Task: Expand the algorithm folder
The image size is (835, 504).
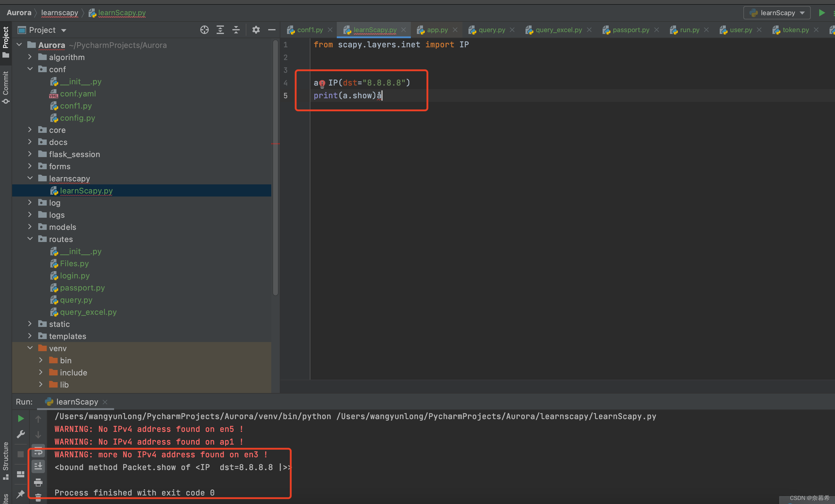Action: (x=30, y=57)
